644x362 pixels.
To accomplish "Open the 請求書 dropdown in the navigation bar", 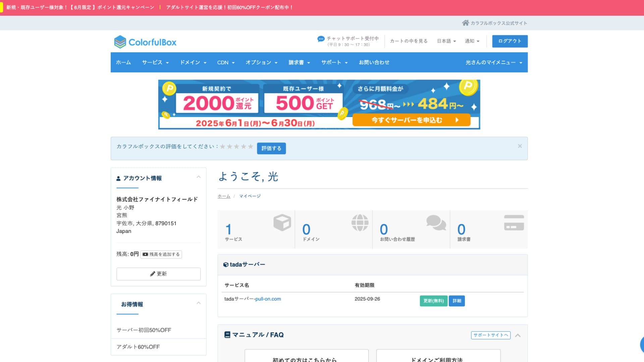I will point(299,62).
